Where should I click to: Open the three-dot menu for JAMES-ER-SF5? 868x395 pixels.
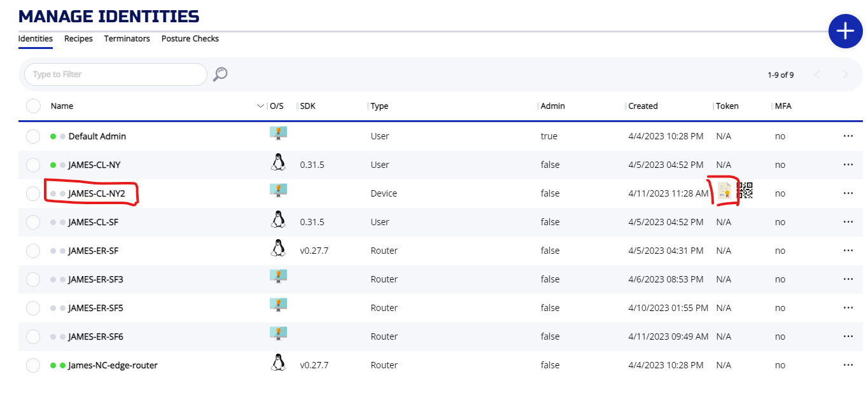coord(848,308)
